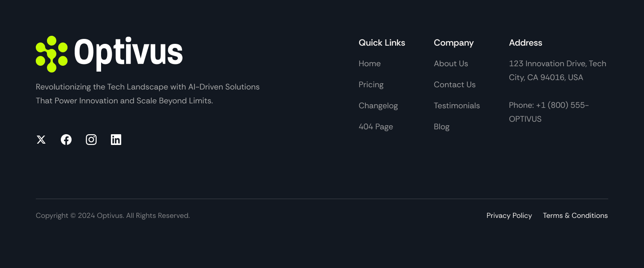Select the Optivus wordmark
644x268 pixels.
coord(129,53)
